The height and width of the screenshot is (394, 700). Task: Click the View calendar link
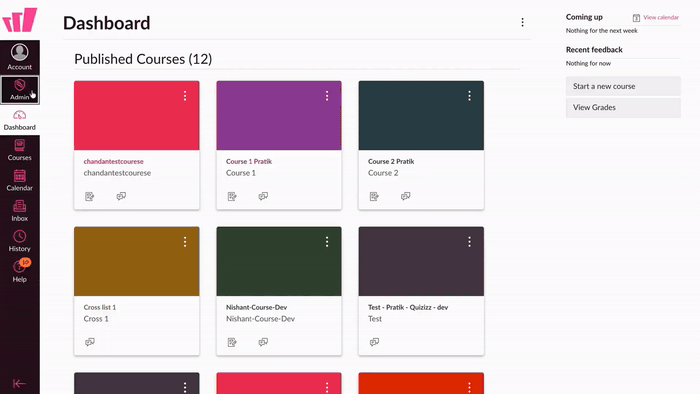tap(661, 17)
